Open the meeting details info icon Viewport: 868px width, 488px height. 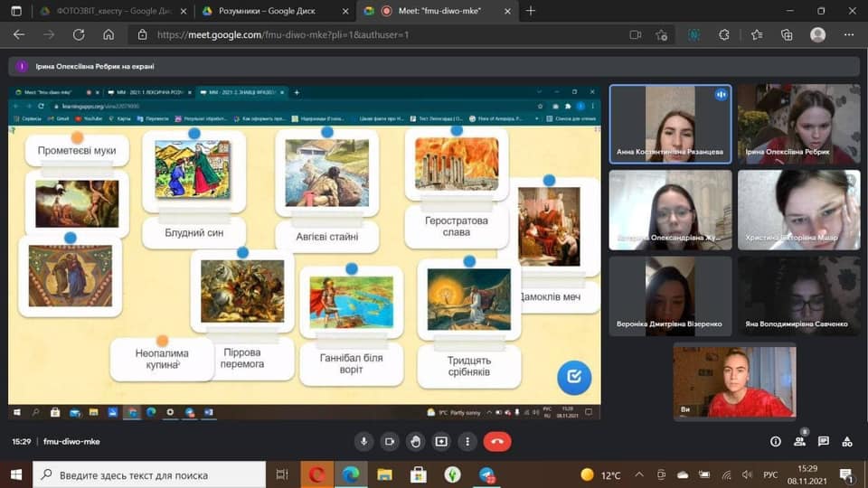(x=775, y=442)
